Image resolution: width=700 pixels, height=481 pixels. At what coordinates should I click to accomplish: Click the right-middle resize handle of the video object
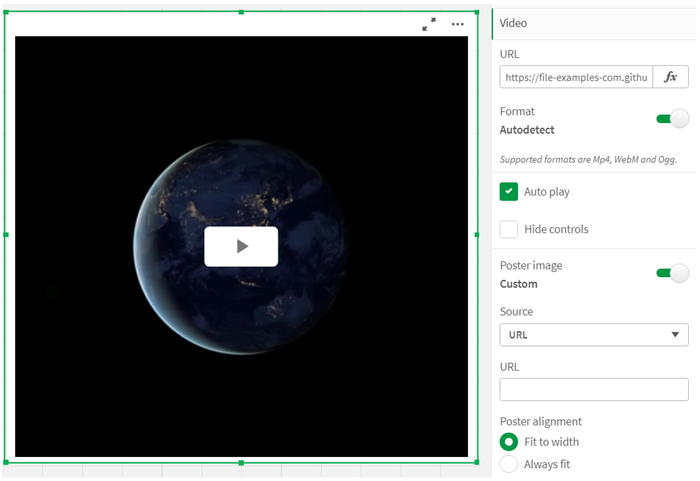(477, 235)
